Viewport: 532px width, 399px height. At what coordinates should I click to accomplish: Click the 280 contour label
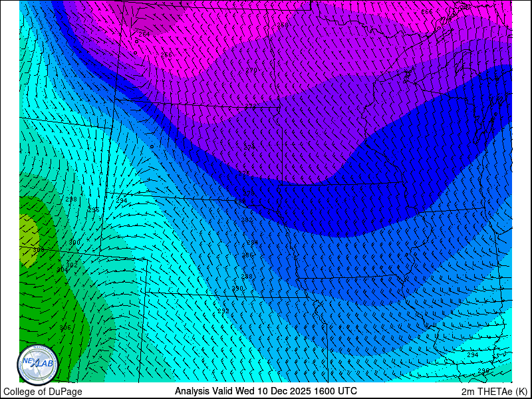pyautogui.click(x=240, y=201)
